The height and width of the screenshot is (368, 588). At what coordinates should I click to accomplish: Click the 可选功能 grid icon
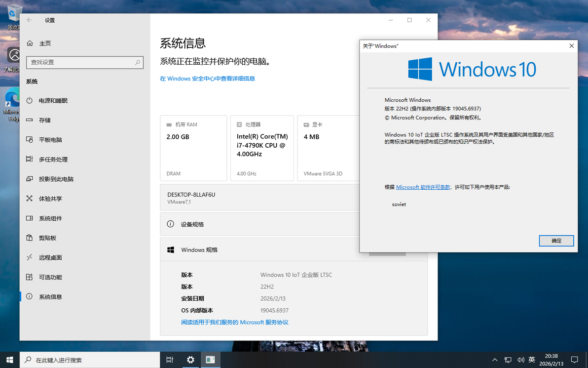click(29, 277)
